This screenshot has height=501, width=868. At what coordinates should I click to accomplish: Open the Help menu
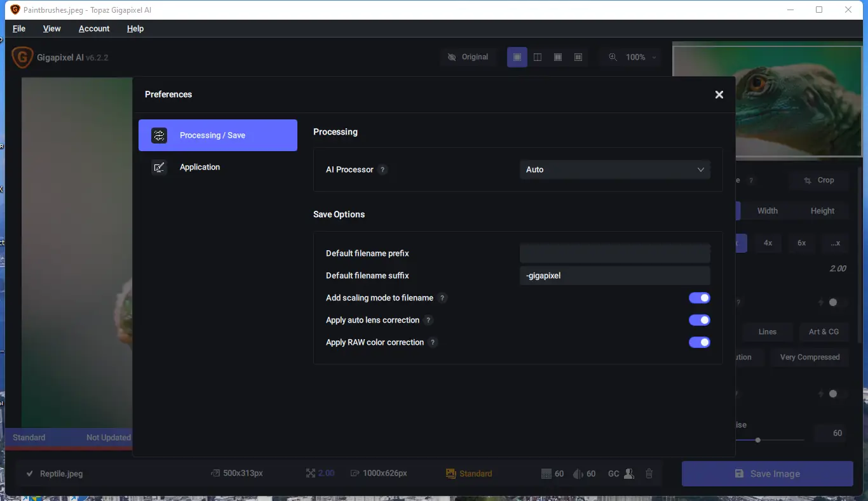[135, 29]
